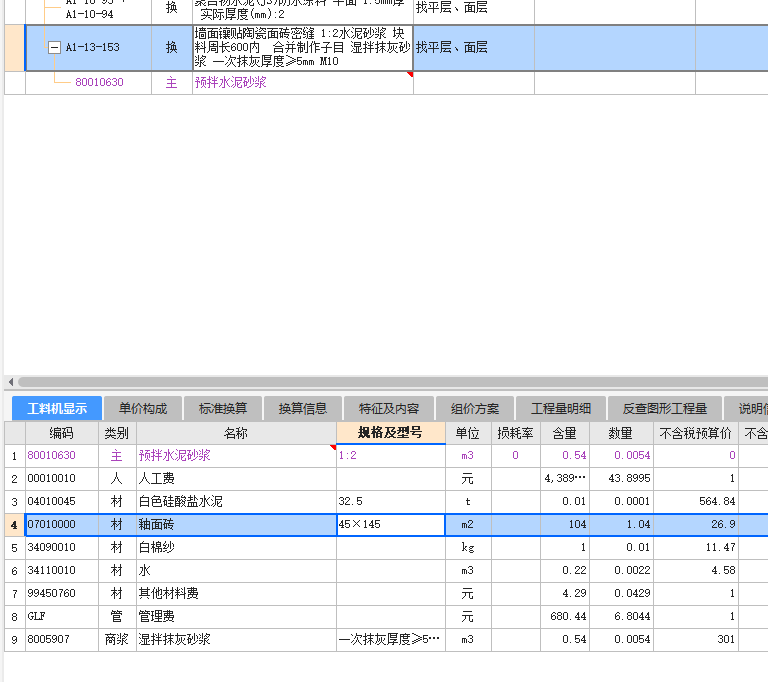Switch to the 换算信息 tab
This screenshot has height=682, width=768.
[303, 409]
